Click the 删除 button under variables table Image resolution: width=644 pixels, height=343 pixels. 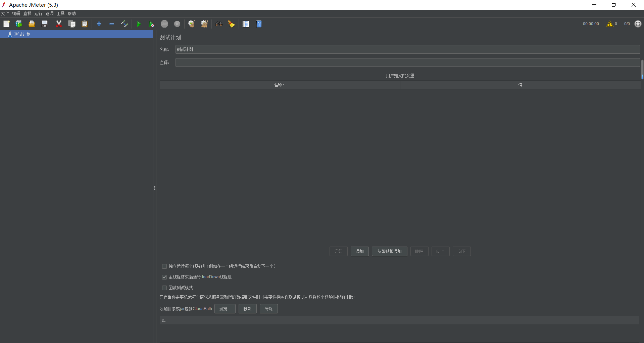419,251
